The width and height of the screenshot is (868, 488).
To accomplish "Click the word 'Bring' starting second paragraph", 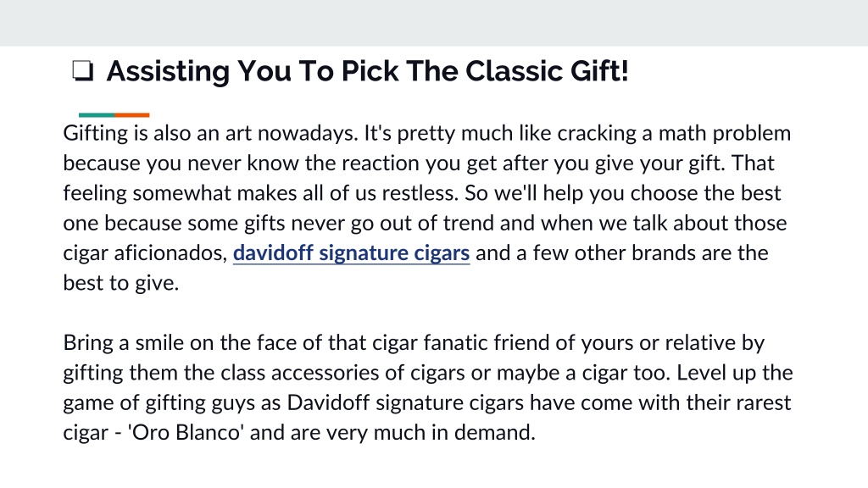I will [87, 342].
